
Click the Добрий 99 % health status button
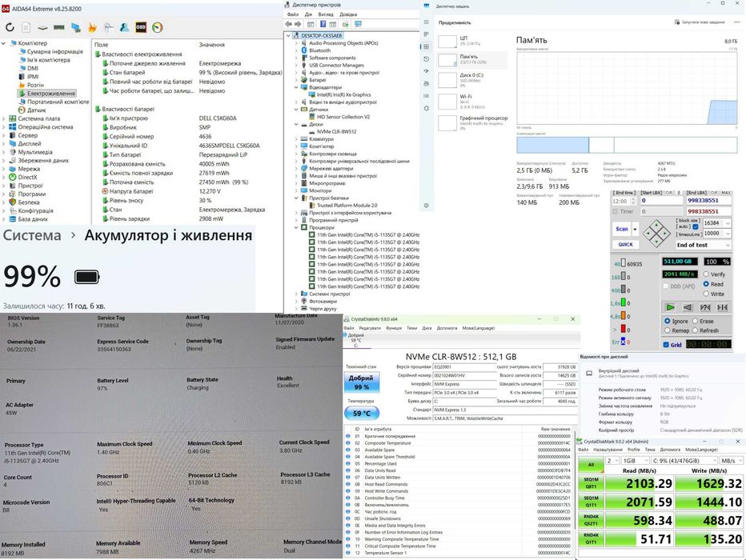coord(361,382)
